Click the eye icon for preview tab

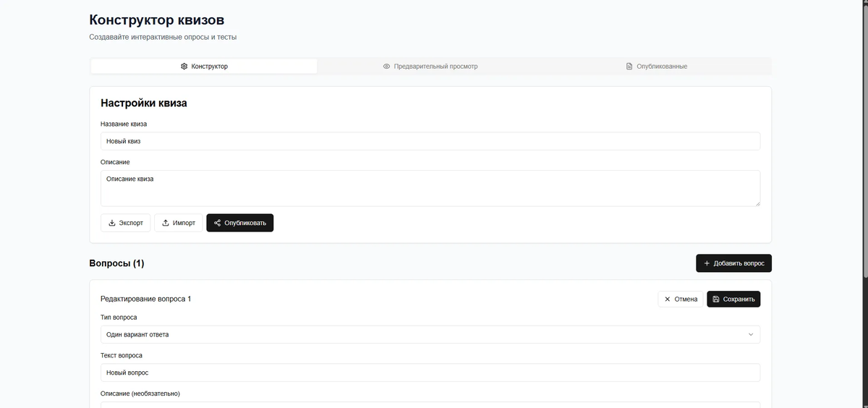(387, 66)
